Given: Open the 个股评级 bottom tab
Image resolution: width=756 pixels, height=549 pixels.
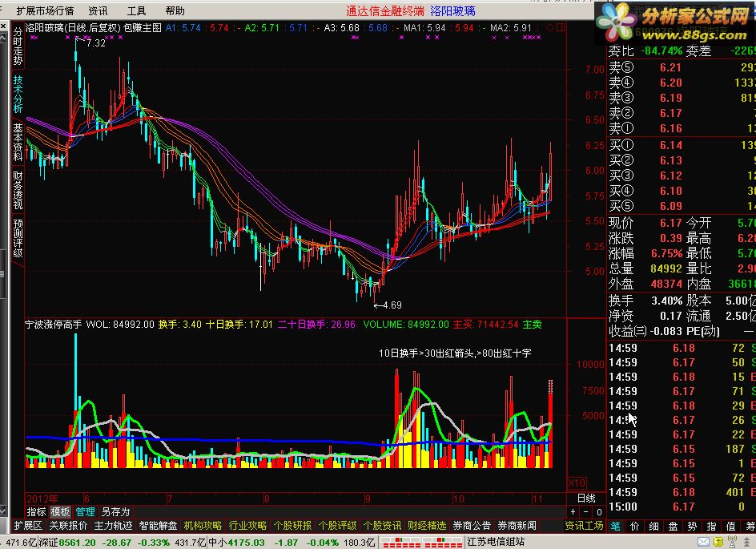Looking at the screenshot, I should tap(337, 526).
